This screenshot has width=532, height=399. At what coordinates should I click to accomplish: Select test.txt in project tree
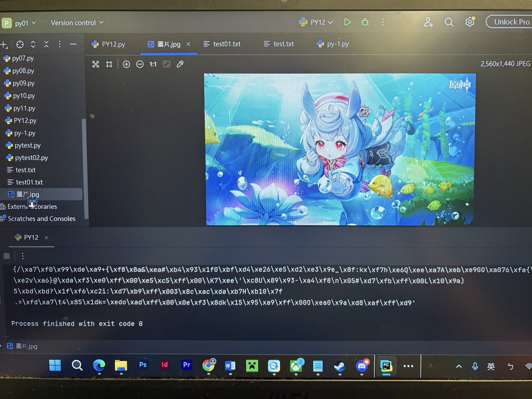tap(22, 170)
